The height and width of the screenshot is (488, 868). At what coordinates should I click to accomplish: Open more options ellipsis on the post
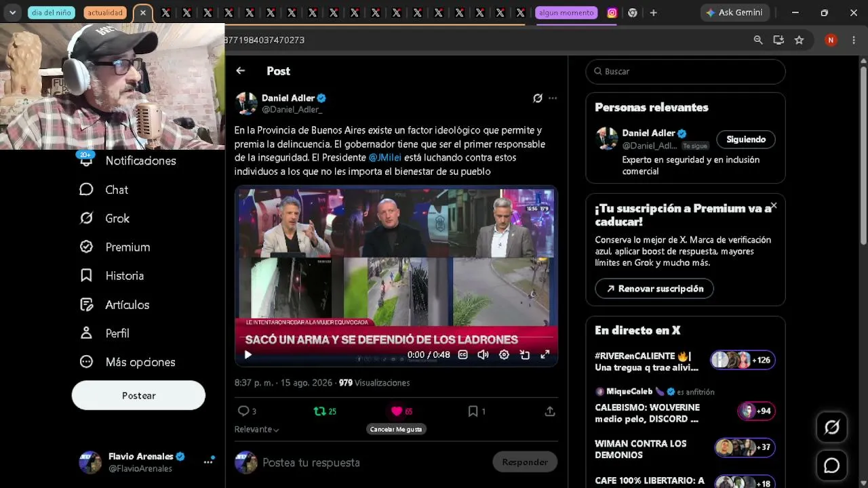pyautogui.click(x=553, y=98)
